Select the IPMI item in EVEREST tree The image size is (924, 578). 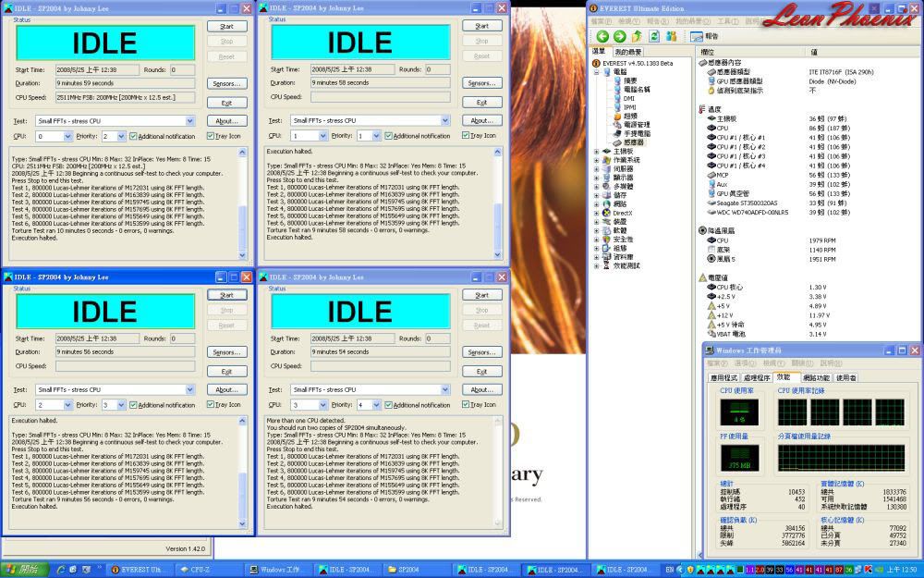(x=630, y=107)
